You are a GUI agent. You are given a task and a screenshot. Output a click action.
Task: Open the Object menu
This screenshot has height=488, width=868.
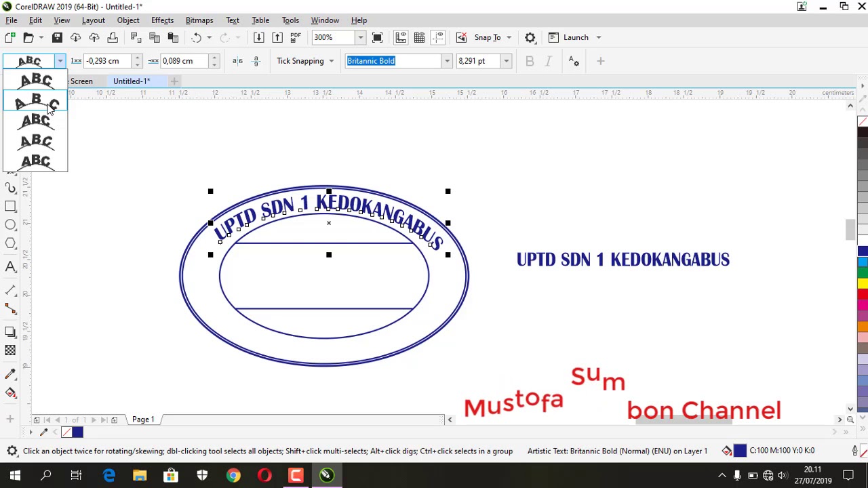coord(128,20)
